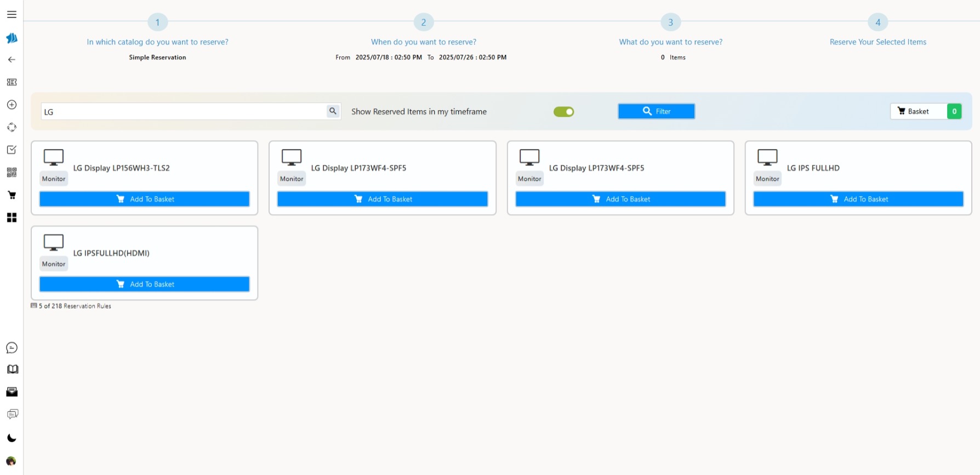Open the four-squares dashboard grid icon

pyautogui.click(x=12, y=218)
